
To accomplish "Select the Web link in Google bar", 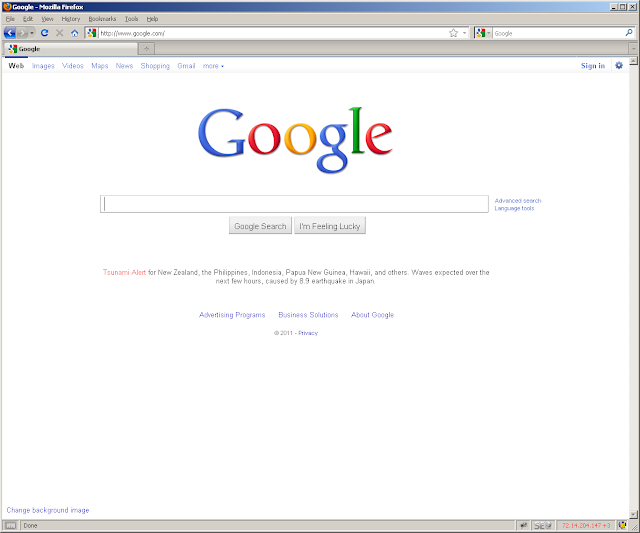I will click(x=16, y=66).
